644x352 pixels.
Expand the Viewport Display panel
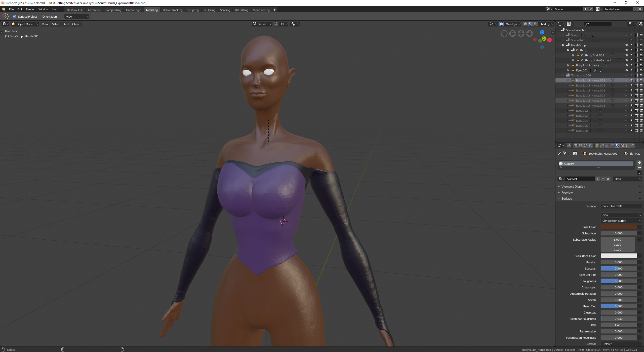[x=573, y=186]
